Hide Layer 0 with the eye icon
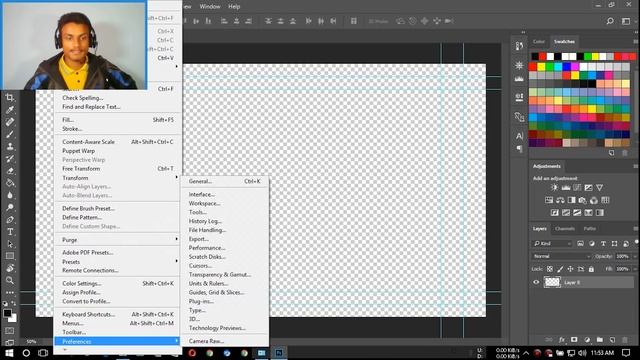 tap(536, 282)
